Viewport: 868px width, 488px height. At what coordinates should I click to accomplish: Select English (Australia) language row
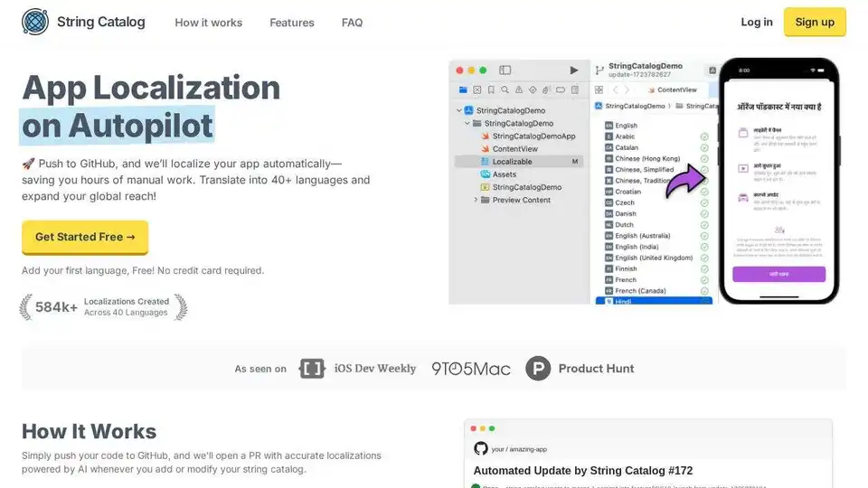[637, 236]
